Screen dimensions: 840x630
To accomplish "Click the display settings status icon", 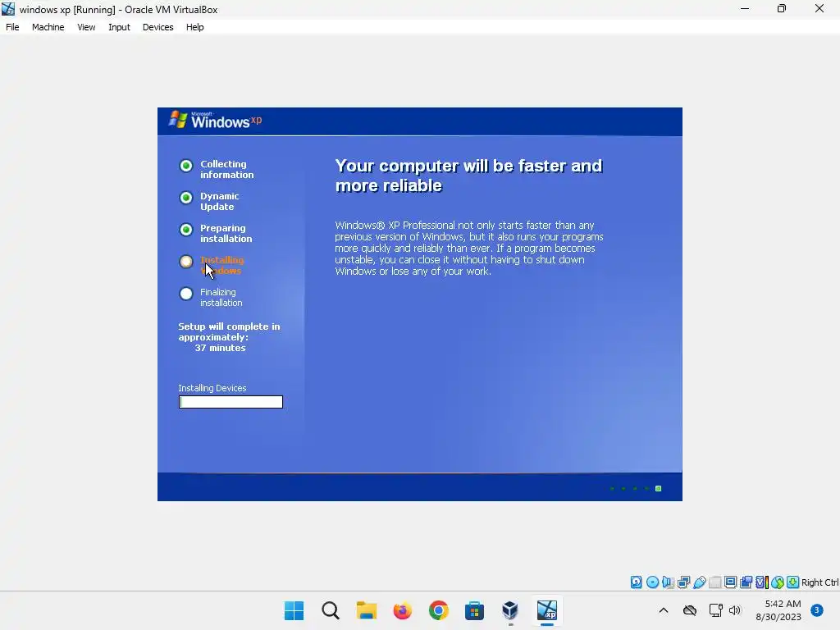I will pyautogui.click(x=730, y=582).
